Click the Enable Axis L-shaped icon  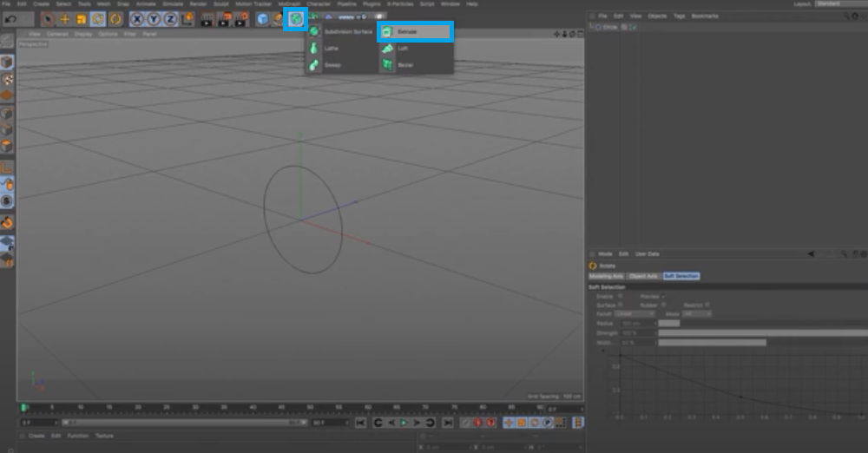[7, 167]
